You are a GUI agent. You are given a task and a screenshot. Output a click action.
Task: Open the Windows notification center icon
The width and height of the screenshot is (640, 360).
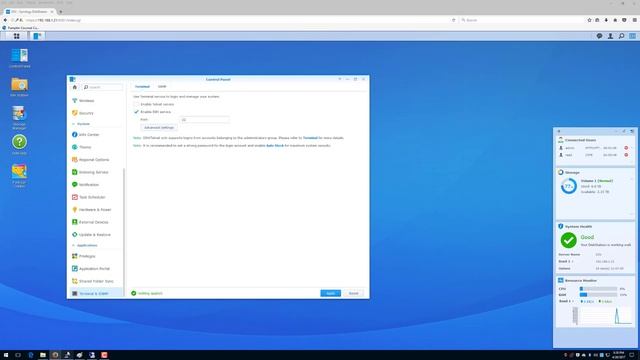click(x=632, y=355)
